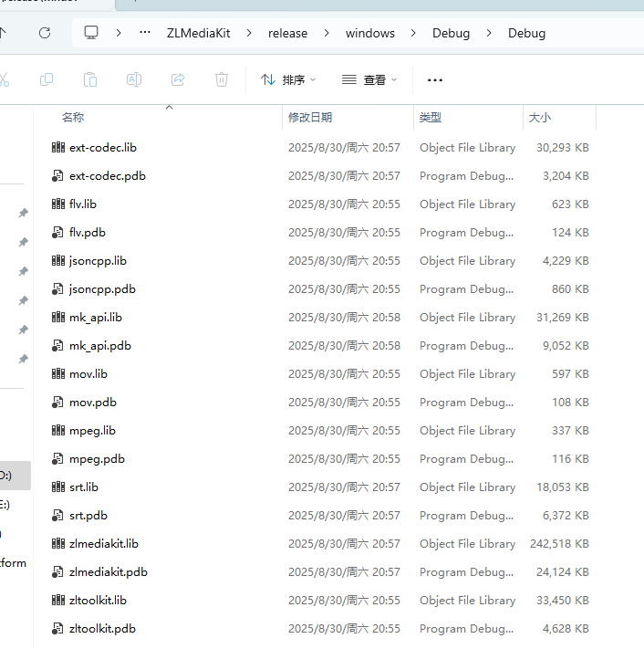Select file mk_api.pdb
Viewport: 644px width, 649px height.
(100, 346)
